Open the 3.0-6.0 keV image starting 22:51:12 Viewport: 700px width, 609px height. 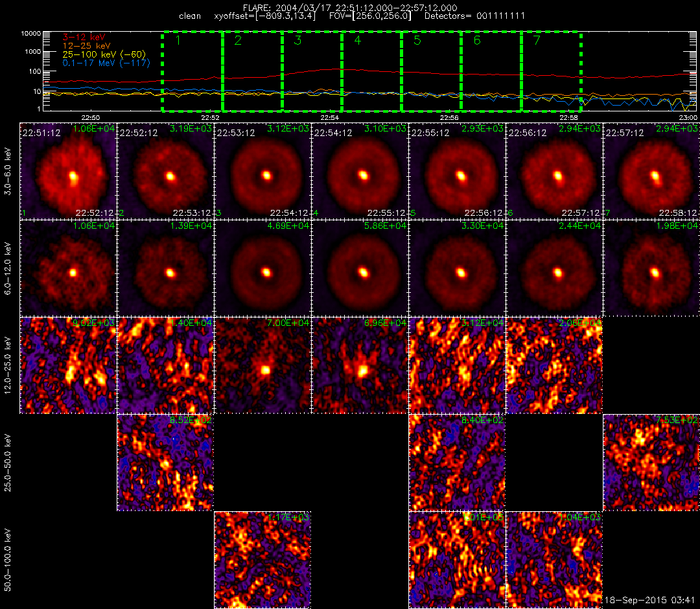pyautogui.click(x=68, y=171)
